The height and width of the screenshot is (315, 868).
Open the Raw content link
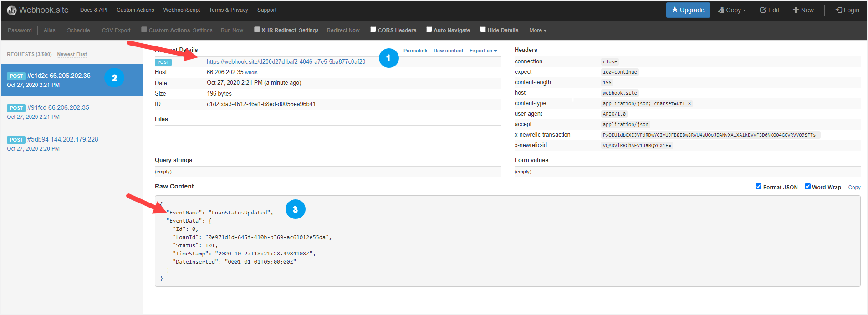[x=448, y=51]
